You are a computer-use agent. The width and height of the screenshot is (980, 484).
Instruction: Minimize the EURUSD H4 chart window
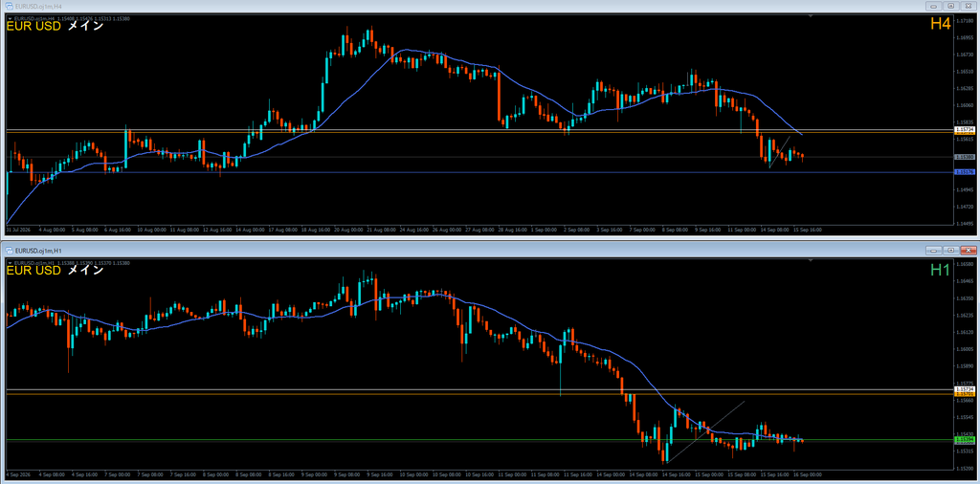tap(935, 6)
